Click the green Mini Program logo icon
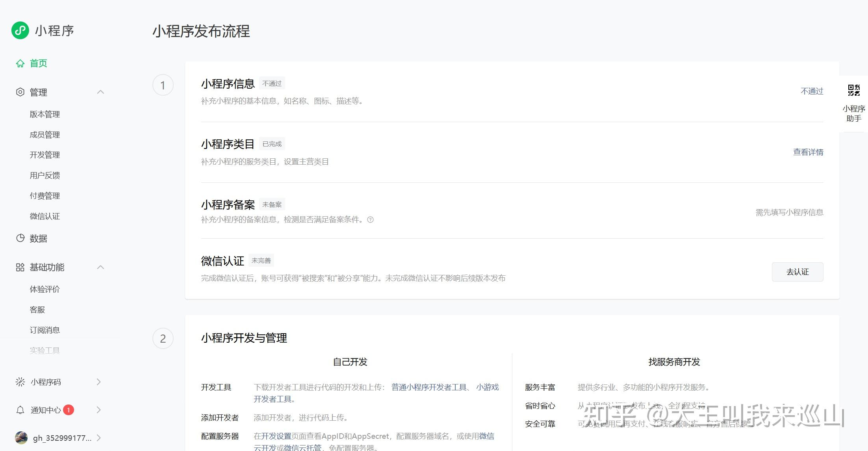Viewport: 868px width, 451px height. point(20,30)
